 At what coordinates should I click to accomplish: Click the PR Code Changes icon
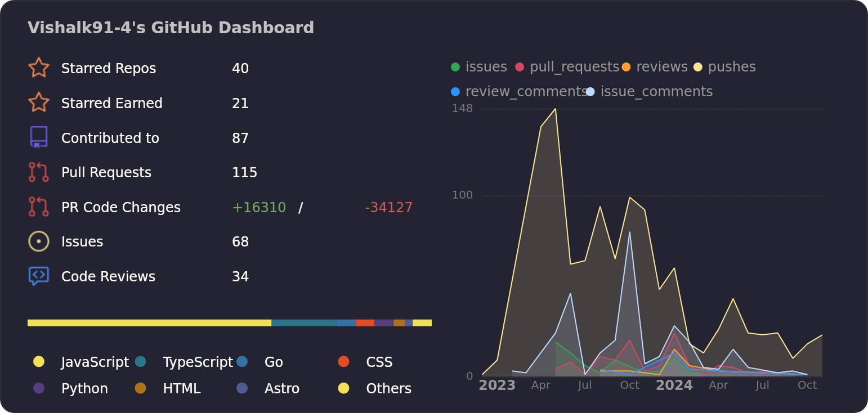coord(39,206)
